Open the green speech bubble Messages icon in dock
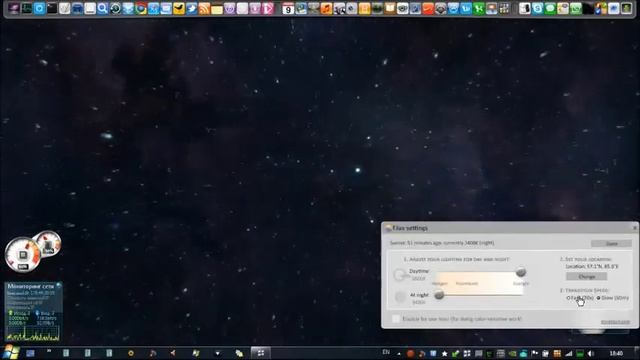The height and width of the screenshot is (360, 640). 550,9
